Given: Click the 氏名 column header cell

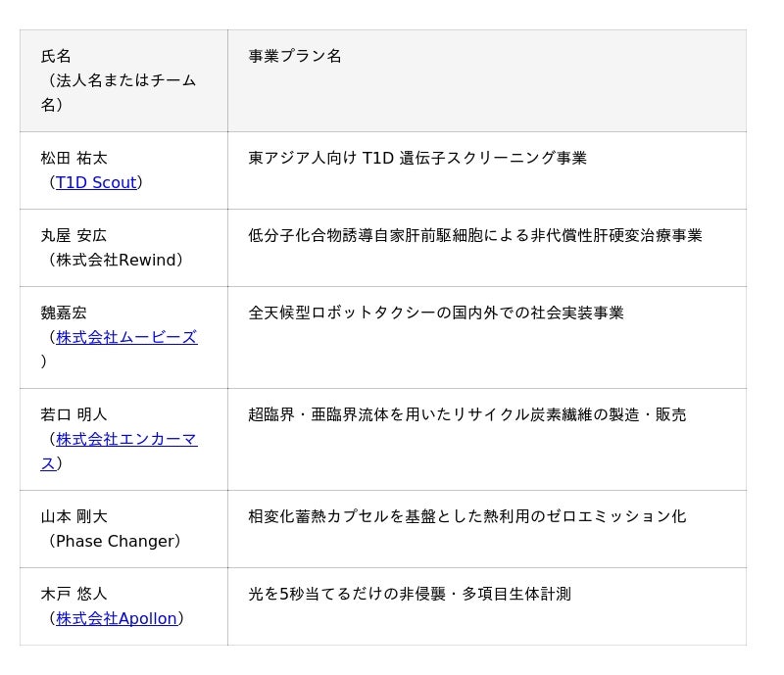Looking at the screenshot, I should pos(123,80).
